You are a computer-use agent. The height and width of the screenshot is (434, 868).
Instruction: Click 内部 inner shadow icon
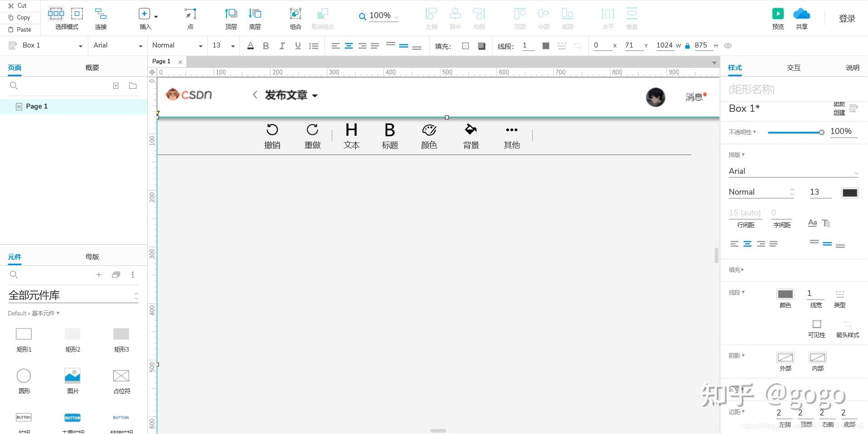(817, 358)
